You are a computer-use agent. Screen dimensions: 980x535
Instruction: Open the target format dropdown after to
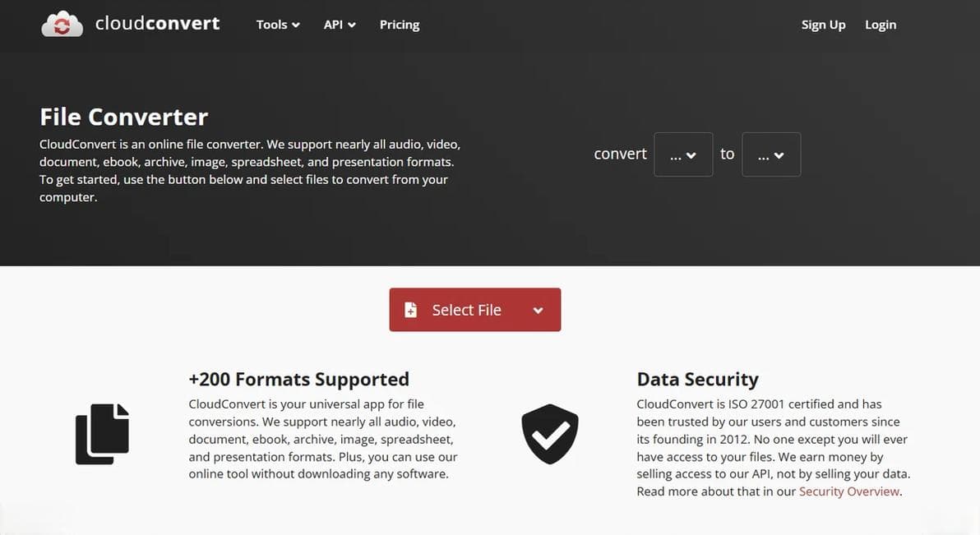[771, 155]
